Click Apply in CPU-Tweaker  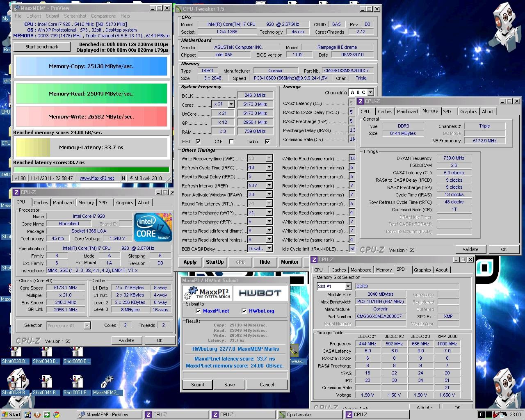click(190, 262)
